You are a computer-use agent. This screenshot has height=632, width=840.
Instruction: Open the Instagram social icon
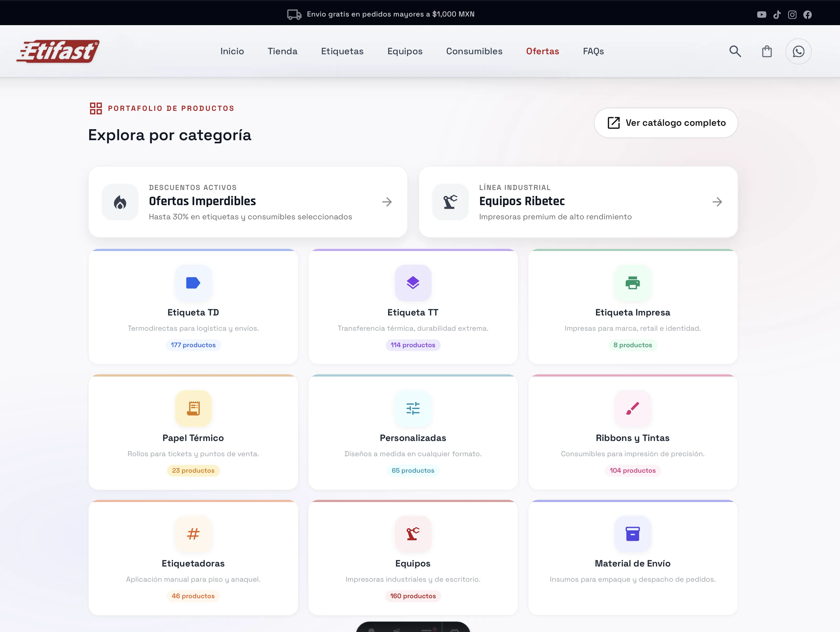click(x=793, y=14)
